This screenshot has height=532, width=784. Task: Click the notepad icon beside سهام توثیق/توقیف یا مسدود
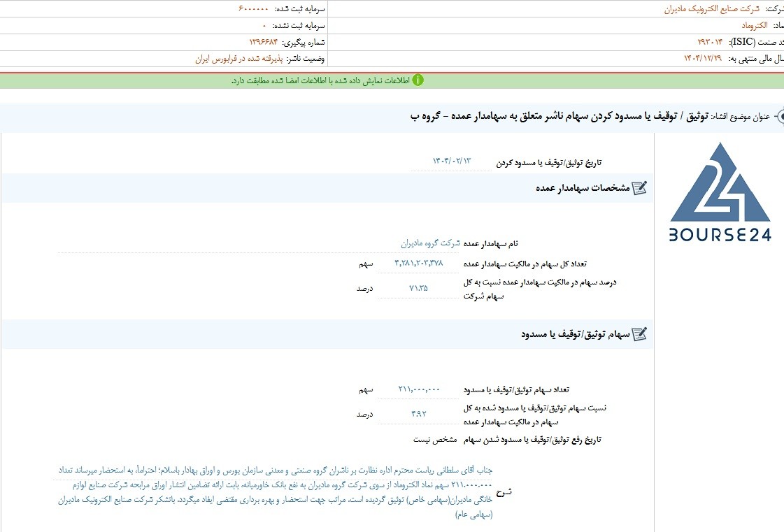639,334
